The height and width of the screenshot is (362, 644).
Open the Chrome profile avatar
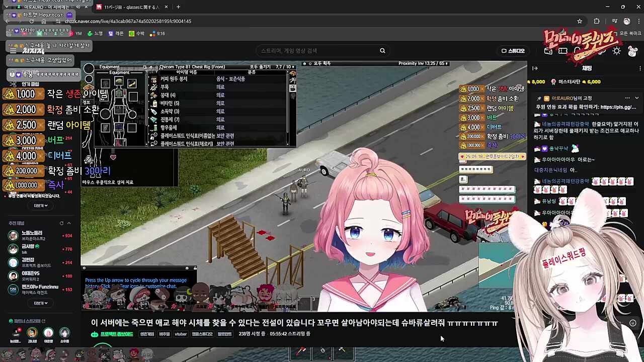coord(626,21)
